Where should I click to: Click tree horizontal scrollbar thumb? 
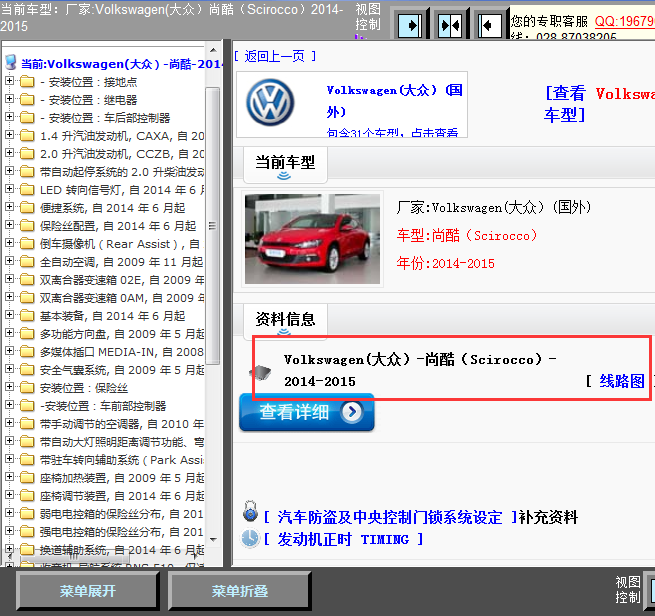pyautogui.click(x=74, y=556)
